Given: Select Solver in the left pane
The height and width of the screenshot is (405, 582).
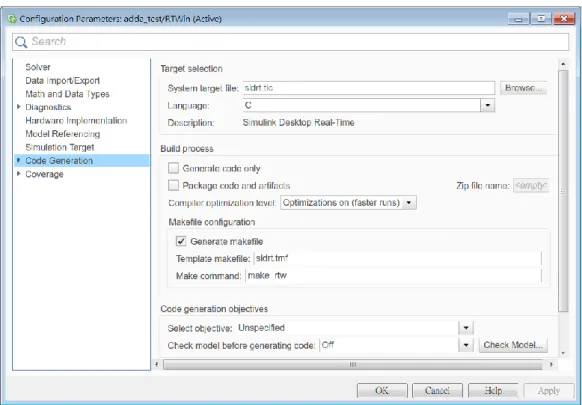Looking at the screenshot, I should click(x=38, y=67).
